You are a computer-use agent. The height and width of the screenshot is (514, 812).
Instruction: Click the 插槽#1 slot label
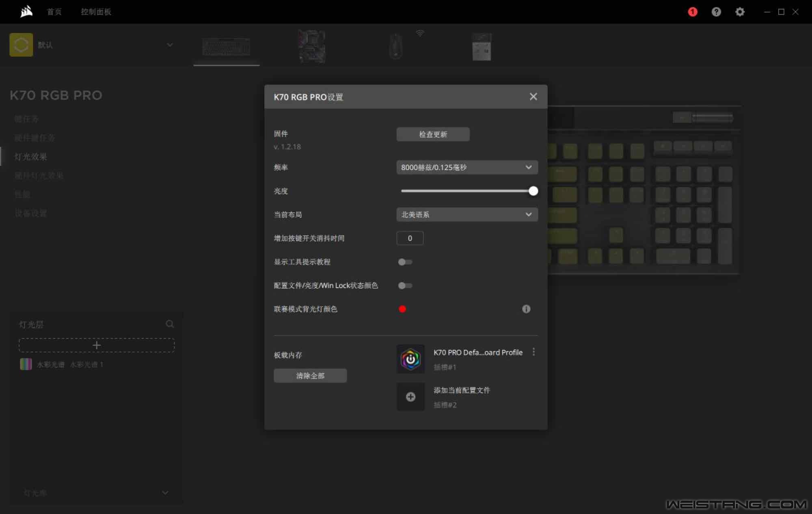tap(445, 367)
